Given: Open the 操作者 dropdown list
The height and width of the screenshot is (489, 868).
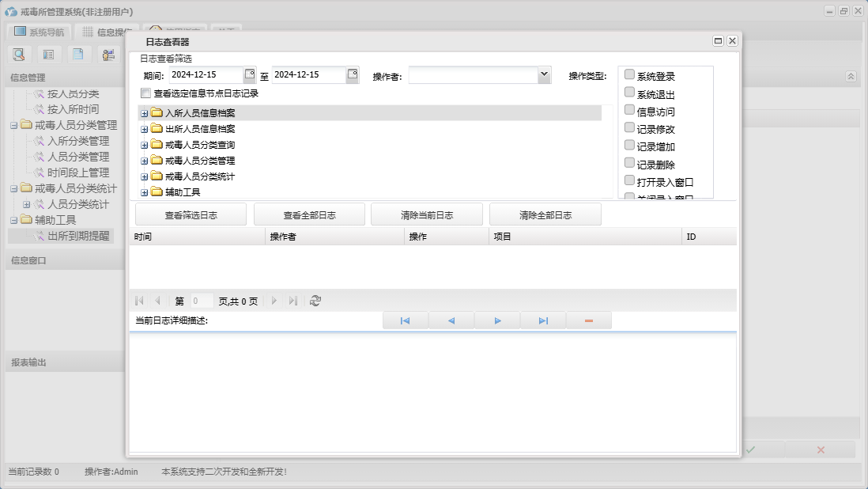Looking at the screenshot, I should 544,74.
